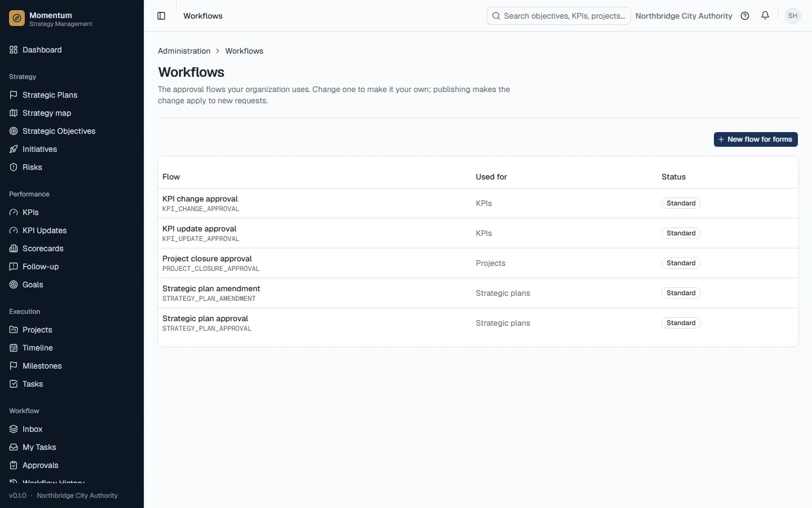Open the Project closure approval row

point(478,263)
